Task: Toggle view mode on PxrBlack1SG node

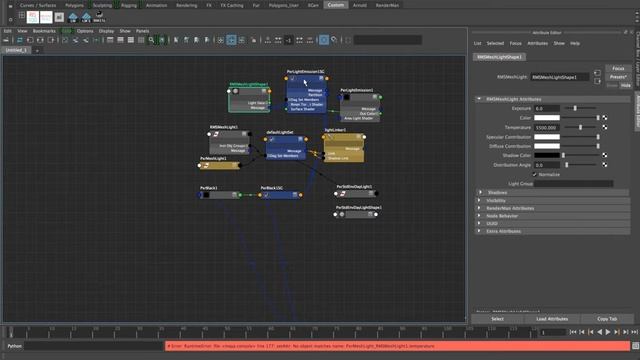Action: point(295,195)
